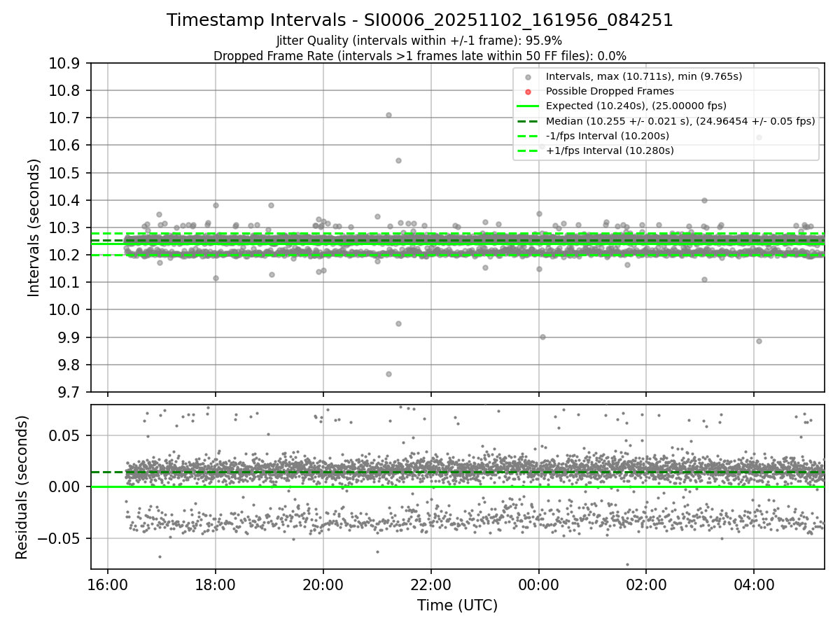Click legend entry 'Expected (10.240s), (25.00000 fps)'
The height and width of the screenshot is (630, 840).
636,106
